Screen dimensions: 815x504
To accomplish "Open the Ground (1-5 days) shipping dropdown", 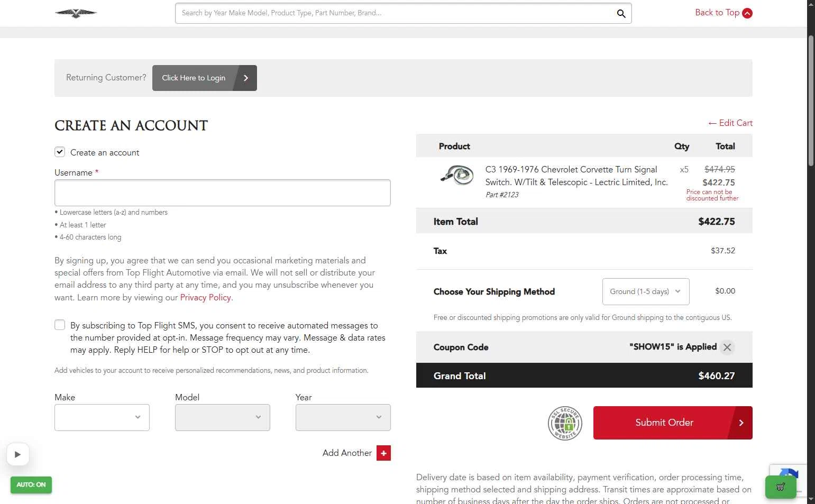I will click(646, 291).
